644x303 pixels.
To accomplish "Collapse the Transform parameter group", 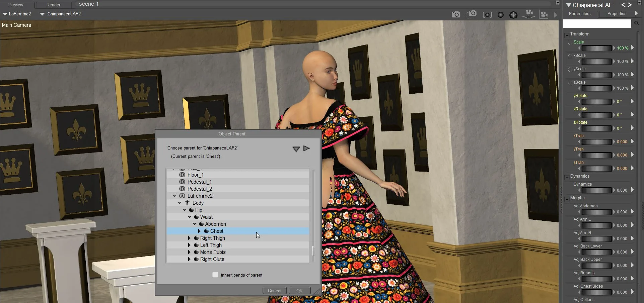I will 567,34.
